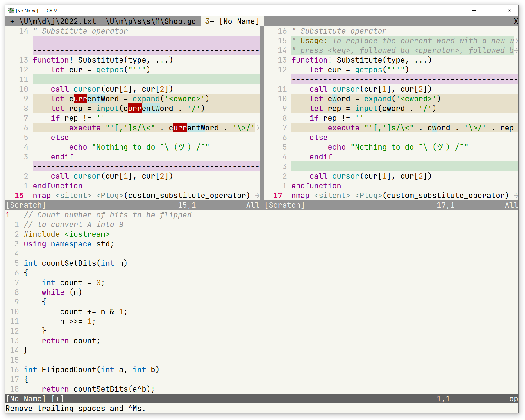Click the truncation arrow on the Usage comment
525x420 pixels.
pos(516,41)
